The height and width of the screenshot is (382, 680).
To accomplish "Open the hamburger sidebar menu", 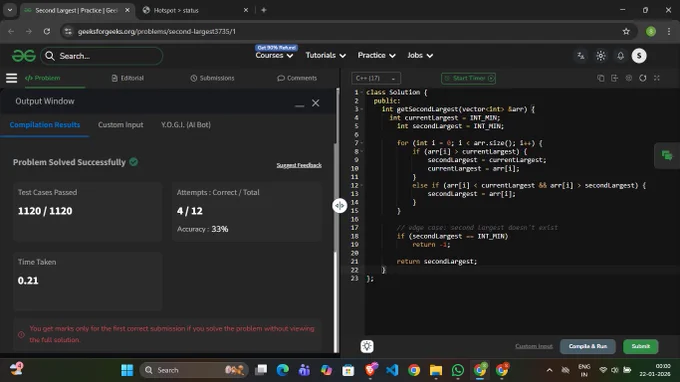I will (x=11, y=78).
